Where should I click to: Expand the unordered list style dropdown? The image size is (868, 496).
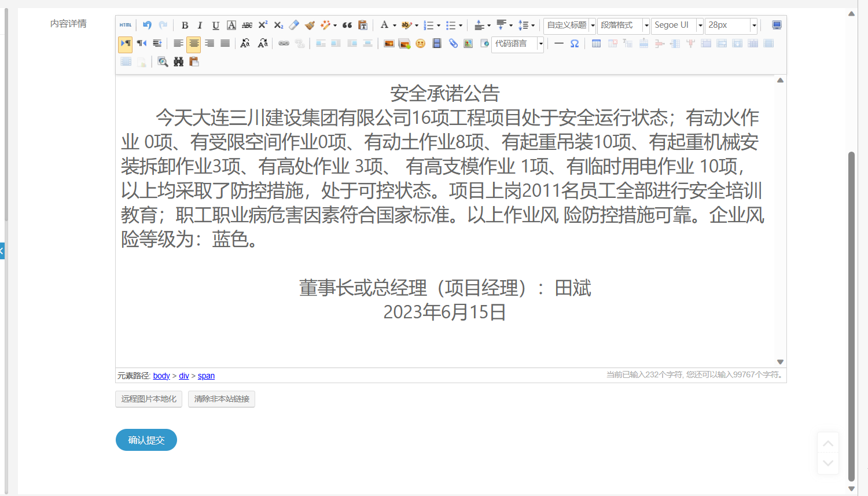coord(461,25)
